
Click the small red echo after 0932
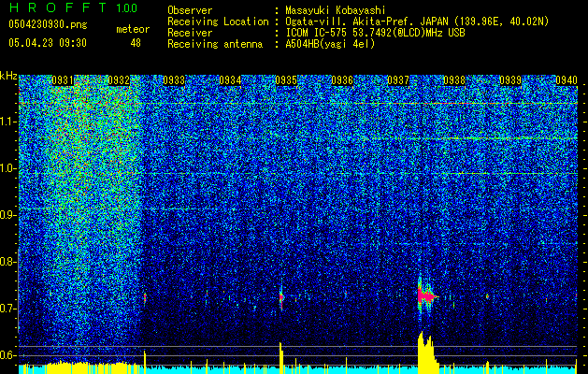click(145, 298)
